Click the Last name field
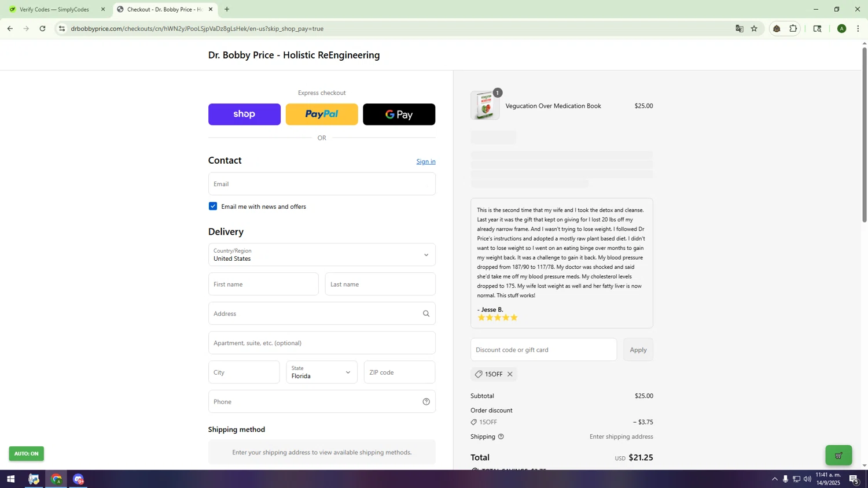This screenshot has width=868, height=488. (380, 284)
